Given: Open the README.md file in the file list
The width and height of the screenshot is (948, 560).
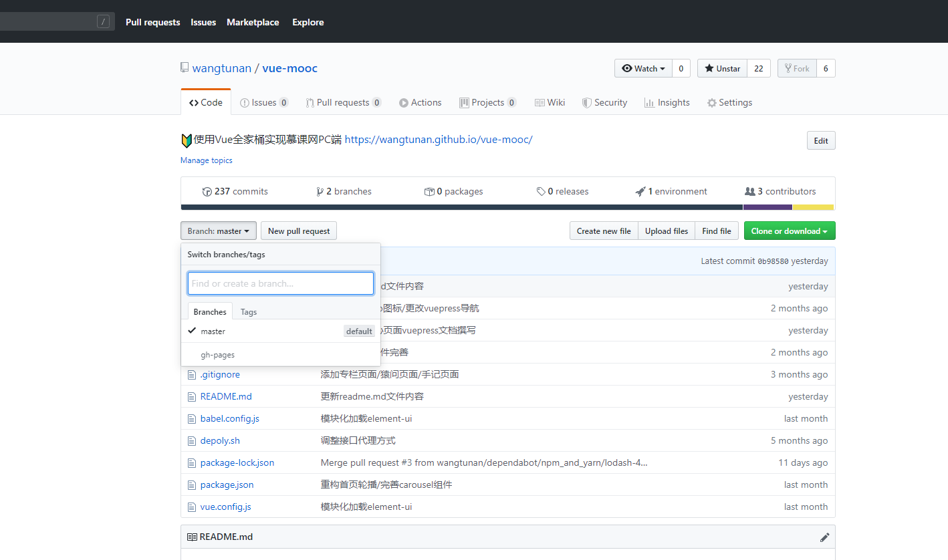Looking at the screenshot, I should click(226, 397).
